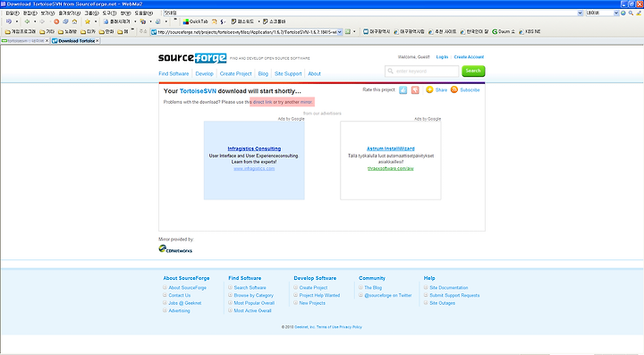Click Site Documentation footer link
This screenshot has height=355, width=644.
(x=448, y=288)
